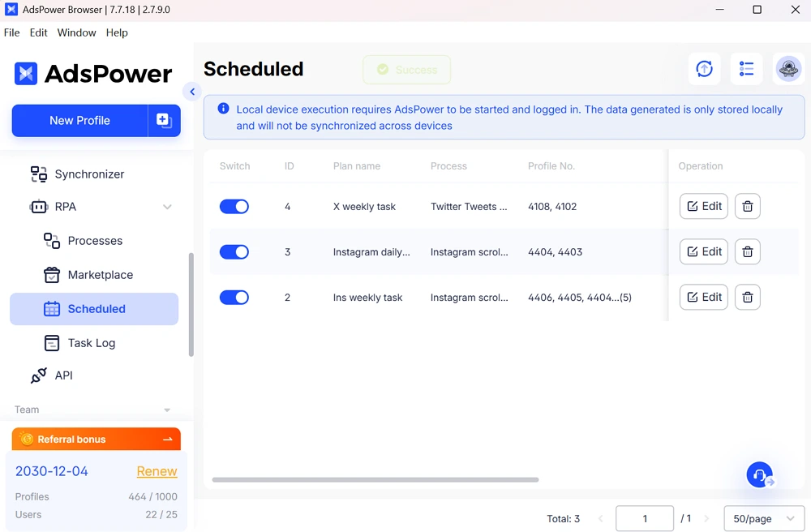The image size is (811, 532).
Task: Open the customer support headset chat
Action: click(x=760, y=475)
